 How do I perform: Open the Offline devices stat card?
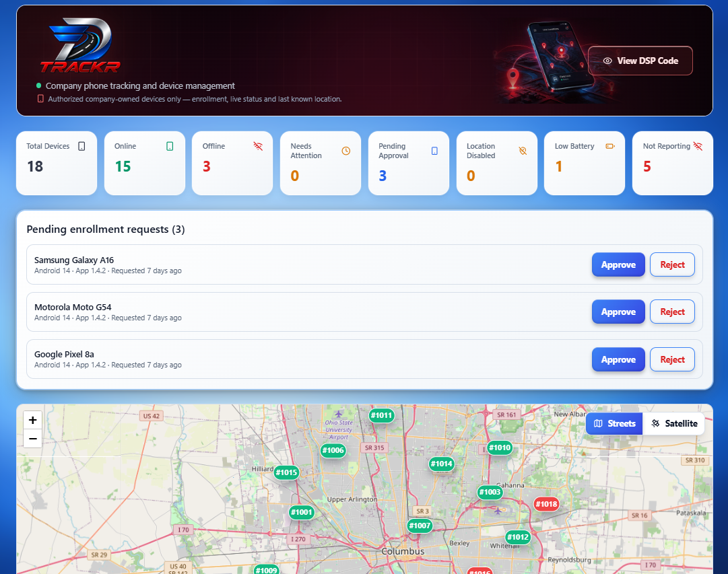pos(232,163)
